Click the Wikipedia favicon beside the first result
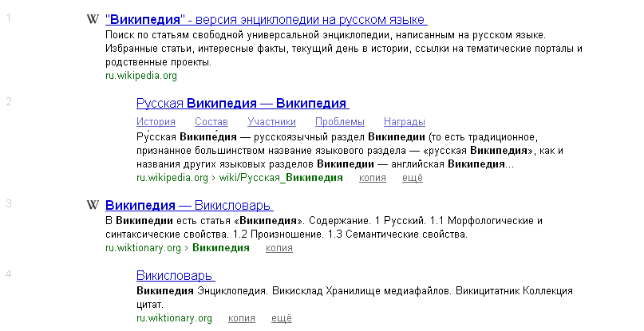The height and width of the screenshot is (331, 644). point(93,19)
